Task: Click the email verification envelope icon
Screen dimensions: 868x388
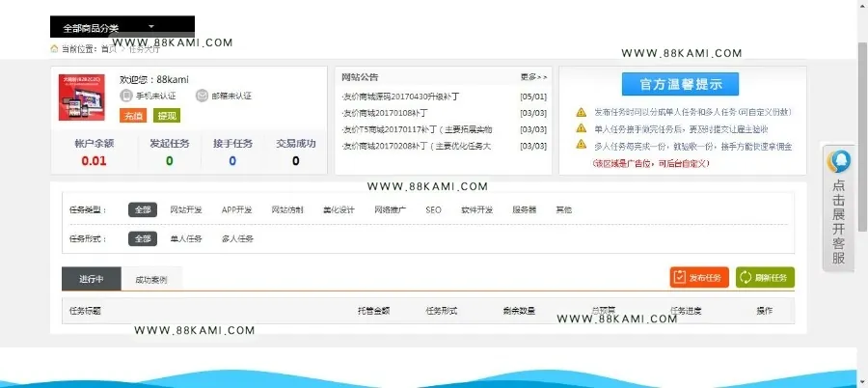Action: (202, 96)
